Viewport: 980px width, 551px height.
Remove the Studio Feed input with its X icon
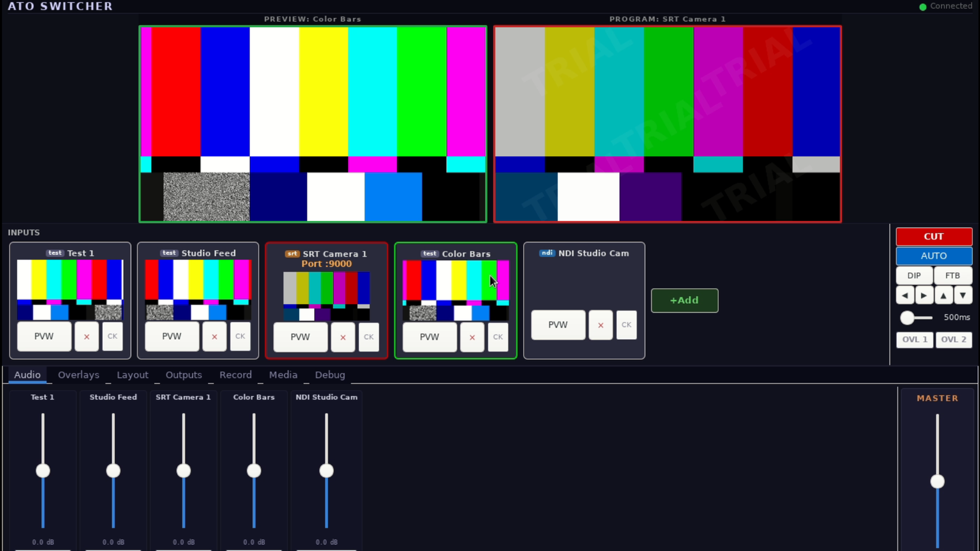[x=214, y=337]
